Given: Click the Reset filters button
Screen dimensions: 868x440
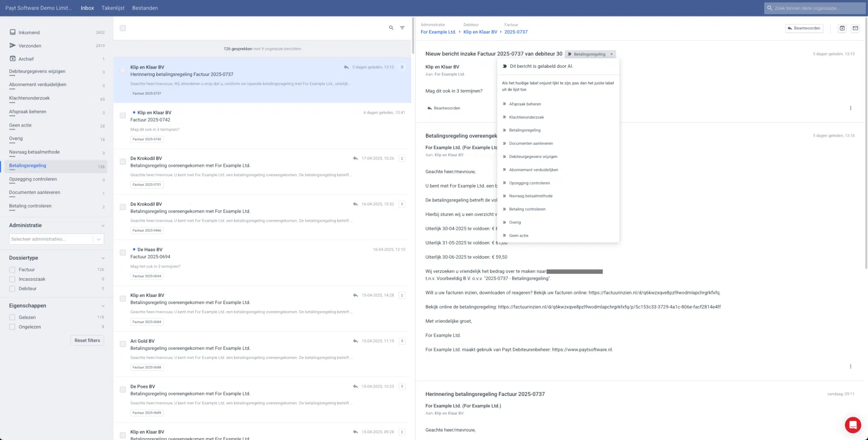Looking at the screenshot, I should click(x=87, y=340).
